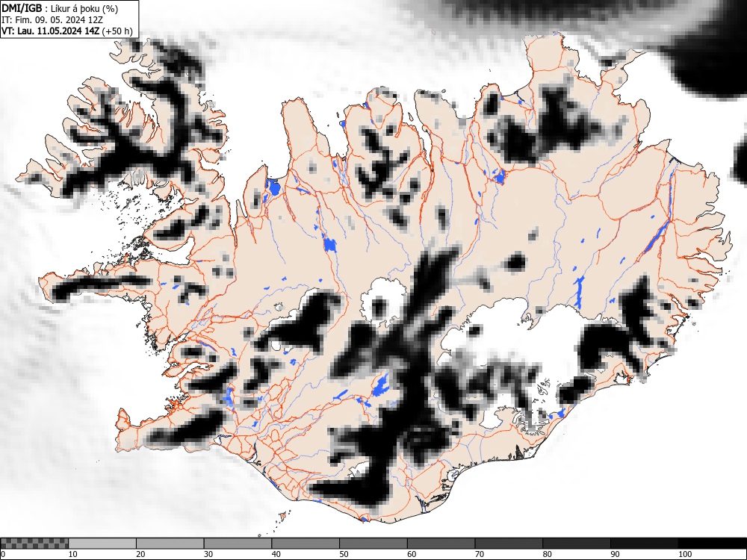The image size is (747, 560).
Task: Select the 10–20% light gray legend swatch
Action: click(x=102, y=544)
